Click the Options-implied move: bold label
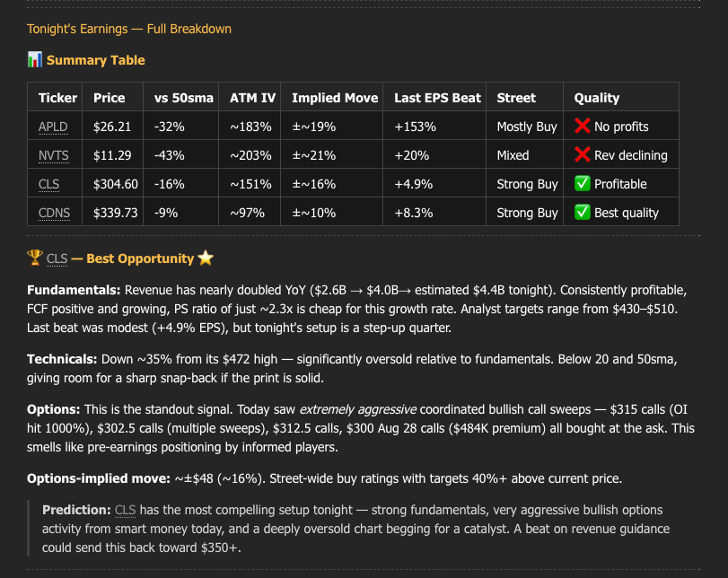 coord(99,478)
